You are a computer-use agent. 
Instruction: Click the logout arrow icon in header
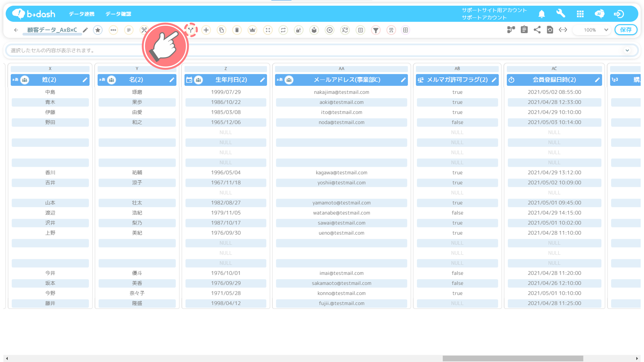pyautogui.click(x=619, y=14)
